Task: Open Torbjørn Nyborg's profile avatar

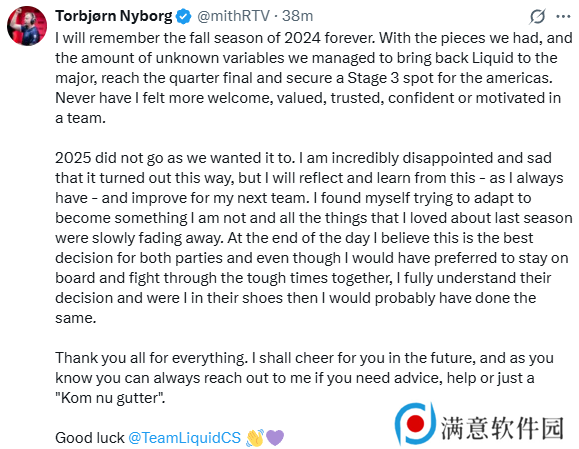Action: [x=27, y=26]
